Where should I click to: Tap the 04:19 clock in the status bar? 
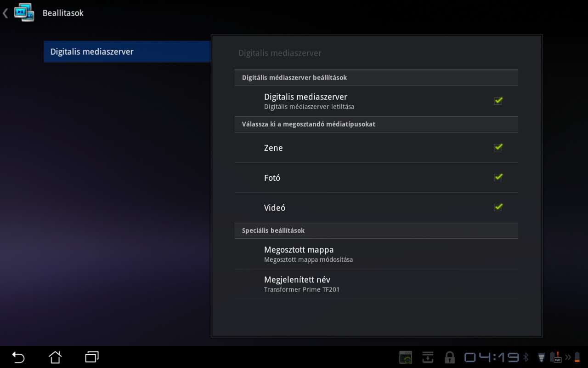(x=492, y=357)
